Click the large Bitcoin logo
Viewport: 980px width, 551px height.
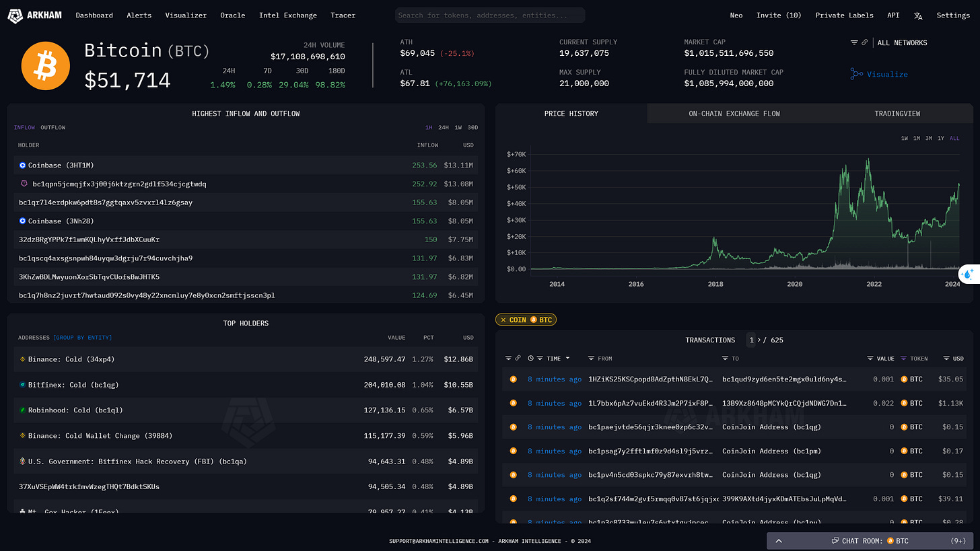tap(46, 65)
